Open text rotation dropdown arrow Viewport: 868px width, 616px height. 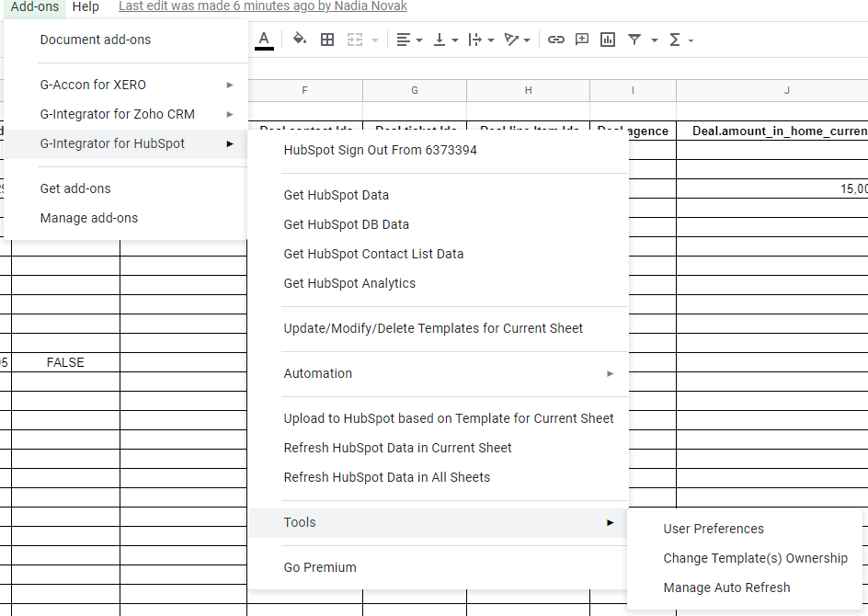pyautogui.click(x=527, y=40)
